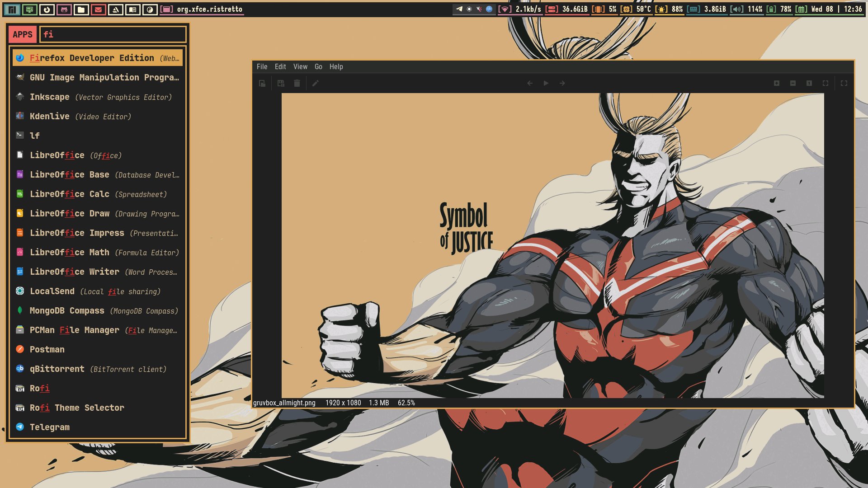The image size is (868, 488).
Task: Start the slideshow with the play icon
Action: [546, 83]
